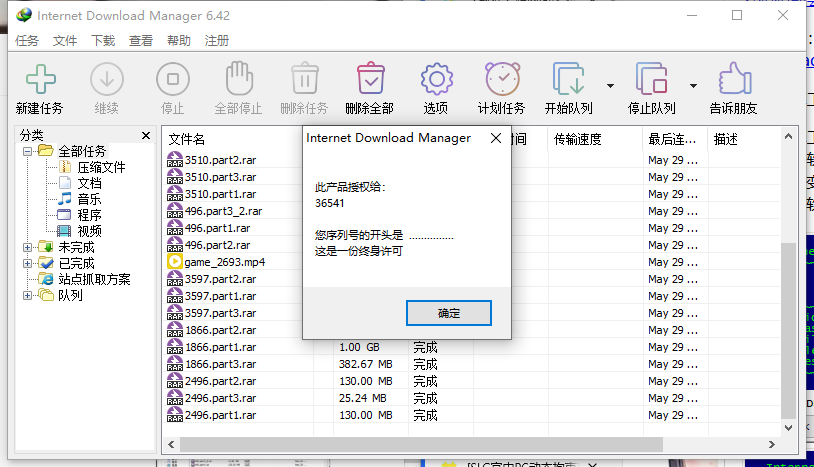Click vertical scrollbar up arrow
Screen dimensions: 814x467
789,136
